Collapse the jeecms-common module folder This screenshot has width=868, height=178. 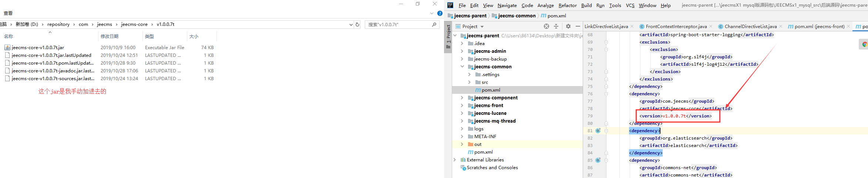click(462, 67)
